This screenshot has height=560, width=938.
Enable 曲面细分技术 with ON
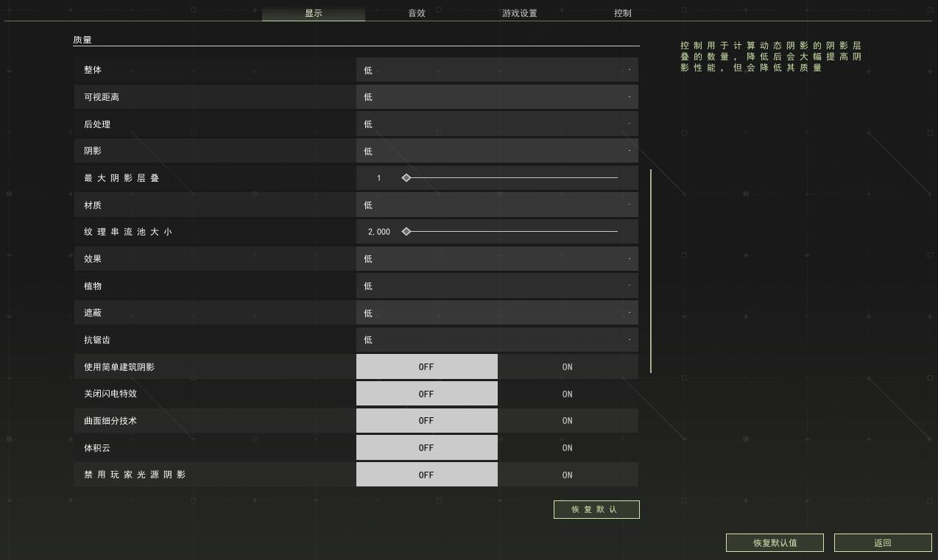tap(568, 421)
